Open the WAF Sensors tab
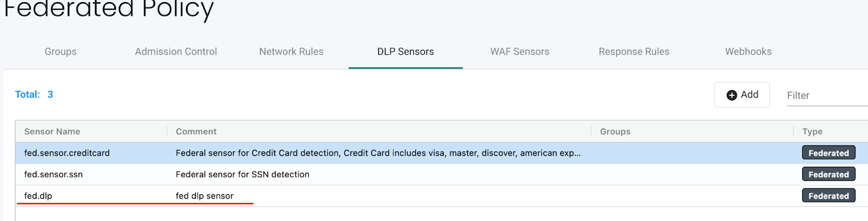The height and width of the screenshot is (221, 868). tap(520, 52)
